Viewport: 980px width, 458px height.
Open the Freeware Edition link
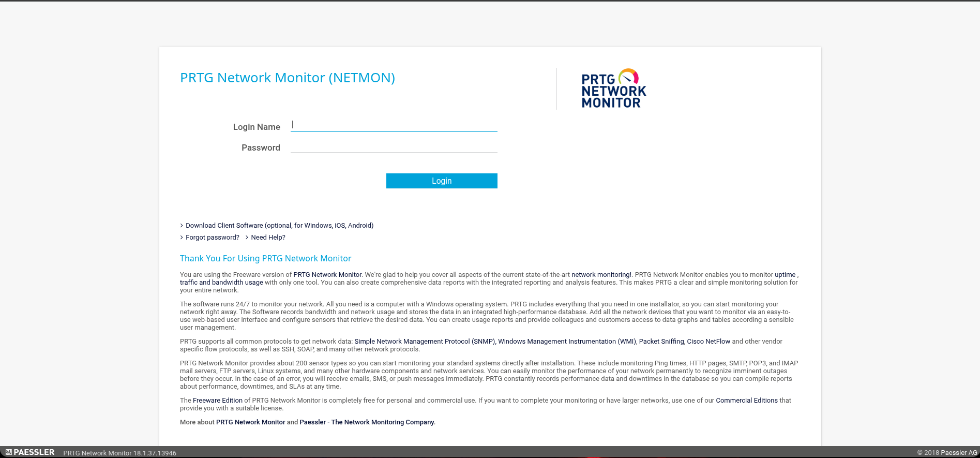coord(218,401)
